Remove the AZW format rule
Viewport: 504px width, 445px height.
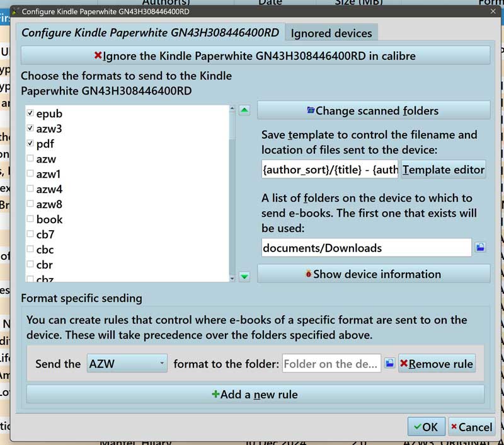pos(437,364)
